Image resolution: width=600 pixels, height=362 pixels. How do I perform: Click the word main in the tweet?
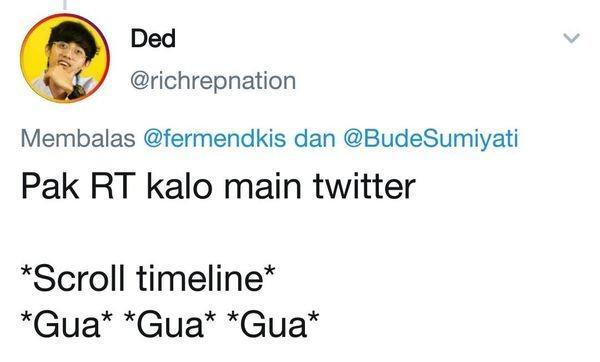(x=262, y=186)
